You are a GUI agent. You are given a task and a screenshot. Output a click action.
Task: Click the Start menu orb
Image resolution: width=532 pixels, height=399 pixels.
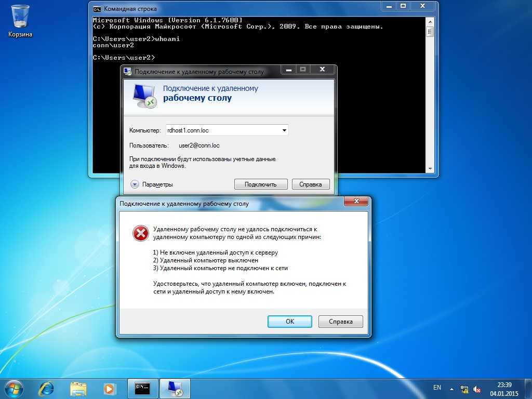pyautogui.click(x=14, y=389)
